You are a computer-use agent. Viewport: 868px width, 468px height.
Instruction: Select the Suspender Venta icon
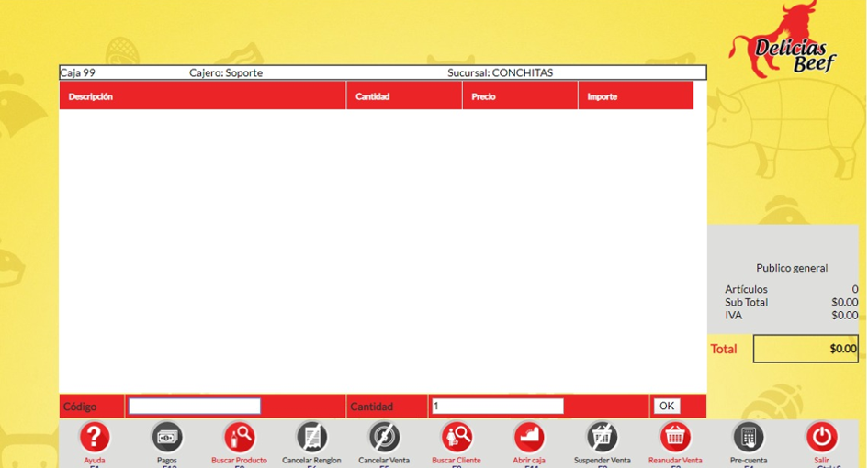602,438
